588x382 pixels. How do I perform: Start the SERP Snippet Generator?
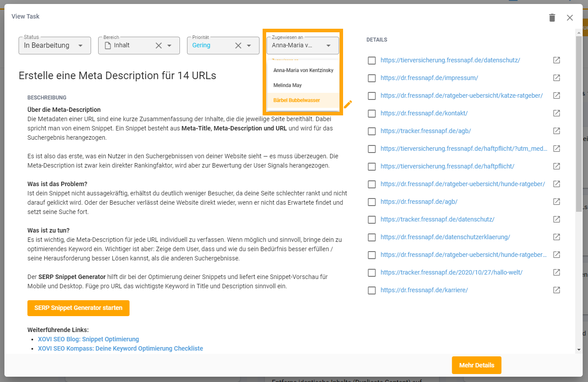(x=78, y=308)
